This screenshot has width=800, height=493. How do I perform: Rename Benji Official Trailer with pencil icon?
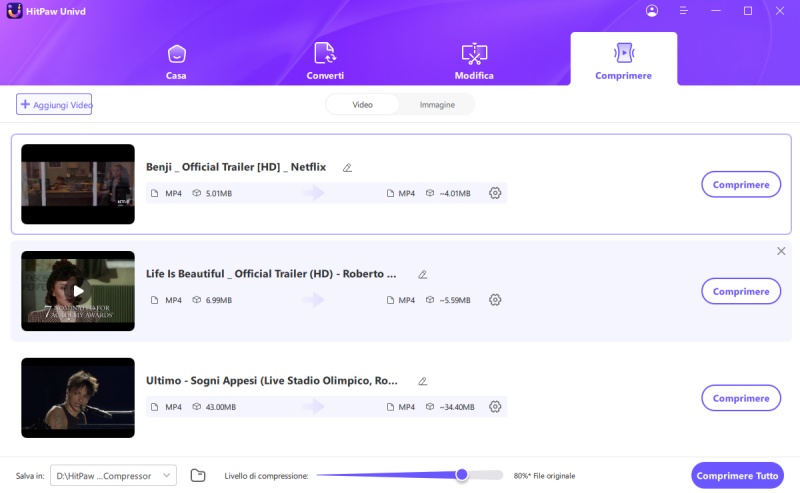347,167
